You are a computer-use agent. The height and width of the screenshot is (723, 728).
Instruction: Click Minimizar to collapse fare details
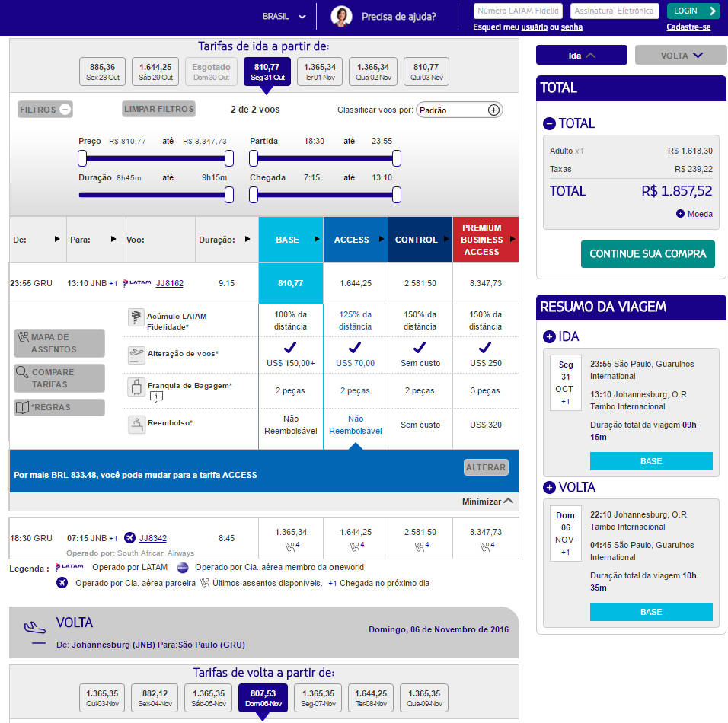tap(487, 502)
